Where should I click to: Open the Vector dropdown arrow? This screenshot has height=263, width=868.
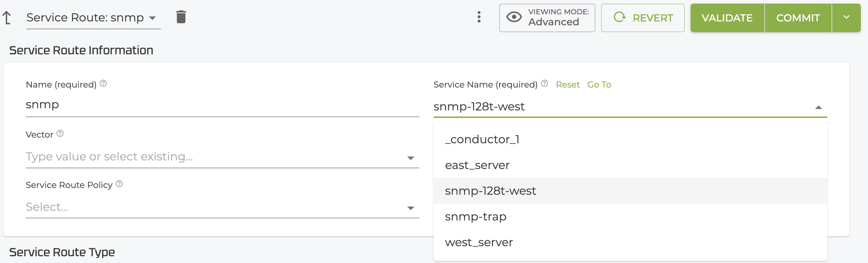(411, 158)
